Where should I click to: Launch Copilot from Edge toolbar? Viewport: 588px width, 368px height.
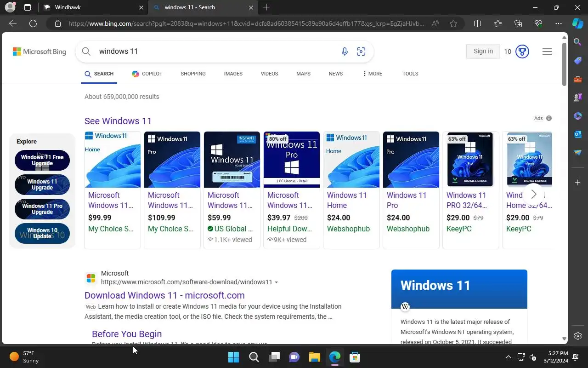577,23
